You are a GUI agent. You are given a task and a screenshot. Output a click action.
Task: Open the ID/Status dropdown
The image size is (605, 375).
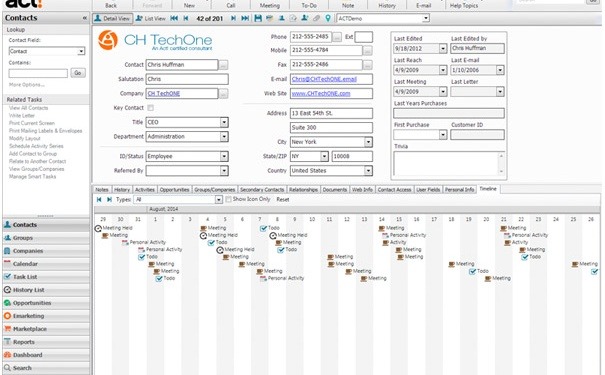(224, 156)
